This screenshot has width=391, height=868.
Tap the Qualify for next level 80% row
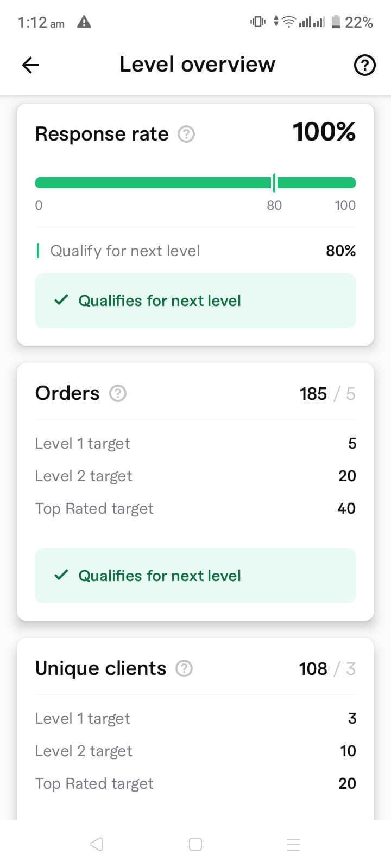[x=195, y=251]
